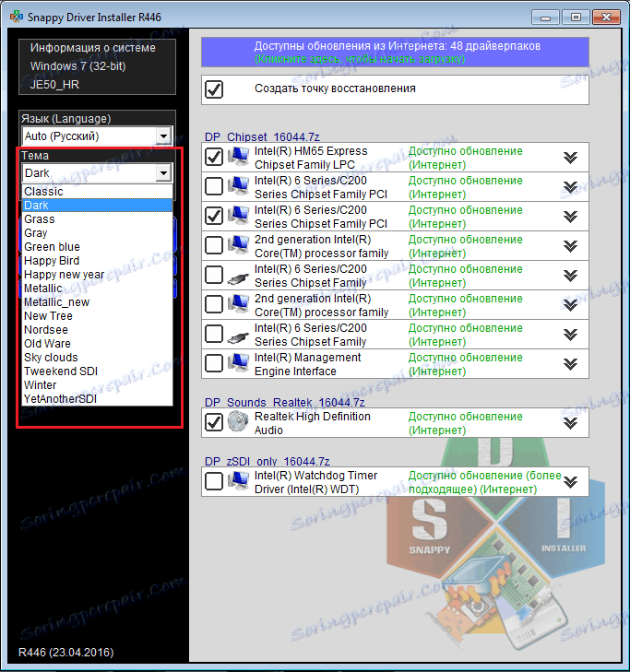
Task: Check the Intel Watchdog Timer Driver checkbox
Action: pyautogui.click(x=214, y=481)
